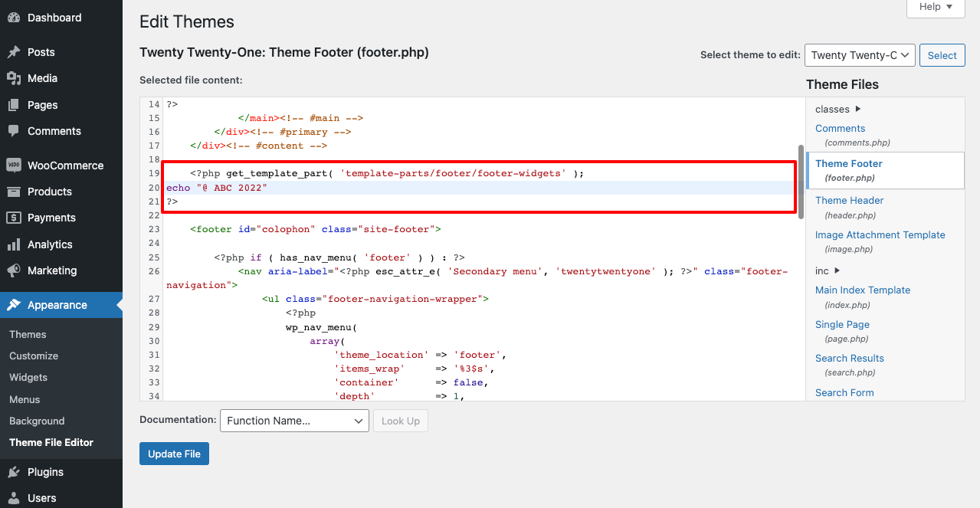Click the Pages icon in sidebar

[14, 105]
